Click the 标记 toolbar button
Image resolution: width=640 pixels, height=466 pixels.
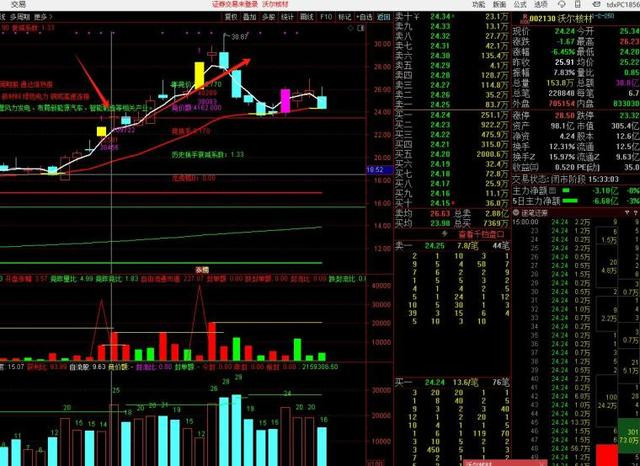pyautogui.click(x=344, y=17)
